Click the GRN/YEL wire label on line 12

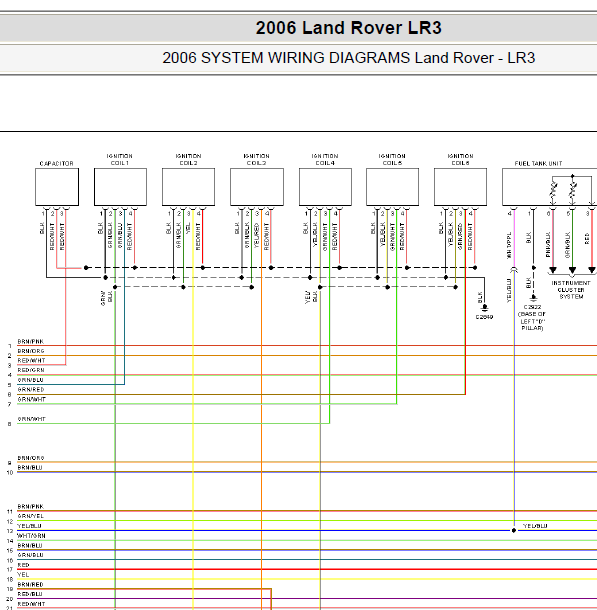pyautogui.click(x=30, y=516)
